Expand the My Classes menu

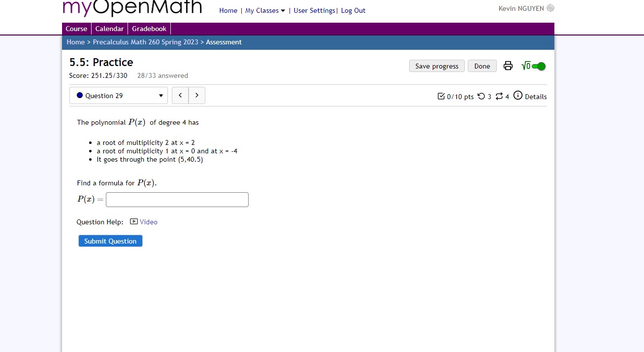click(264, 10)
